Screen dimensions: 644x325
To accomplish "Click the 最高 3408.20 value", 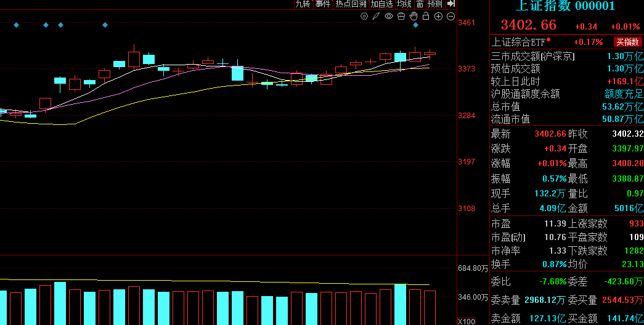I will tap(627, 164).
